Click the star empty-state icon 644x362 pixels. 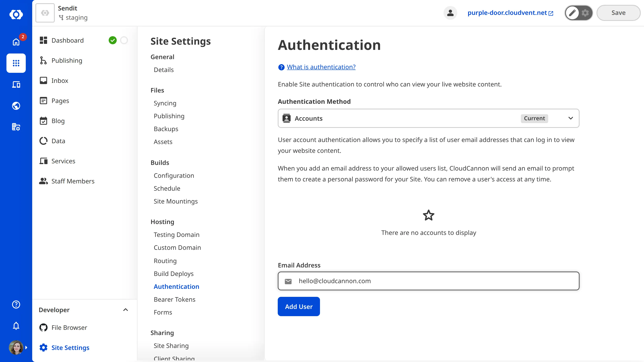point(428,215)
